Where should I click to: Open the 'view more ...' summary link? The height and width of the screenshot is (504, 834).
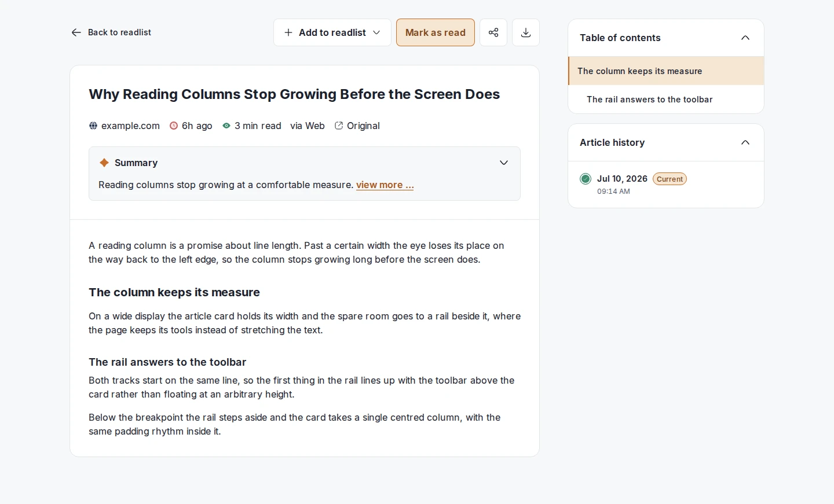tap(385, 185)
